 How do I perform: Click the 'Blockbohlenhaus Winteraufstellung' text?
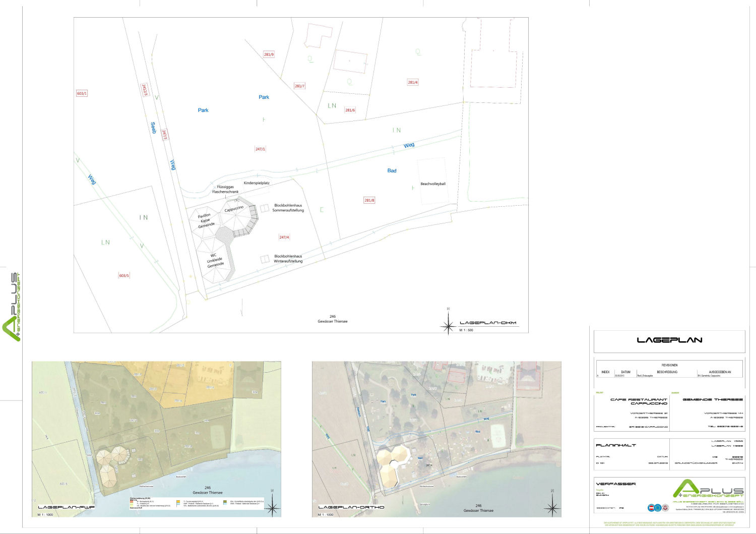[288, 259]
